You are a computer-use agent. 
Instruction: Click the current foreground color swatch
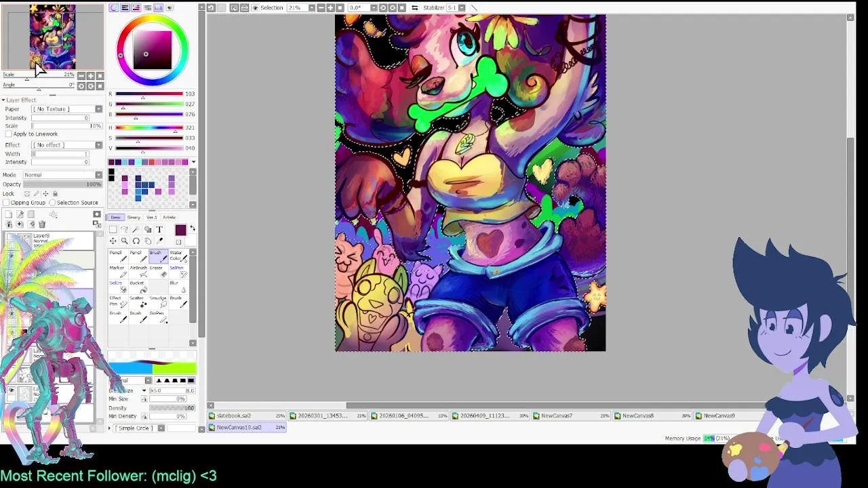(x=180, y=230)
